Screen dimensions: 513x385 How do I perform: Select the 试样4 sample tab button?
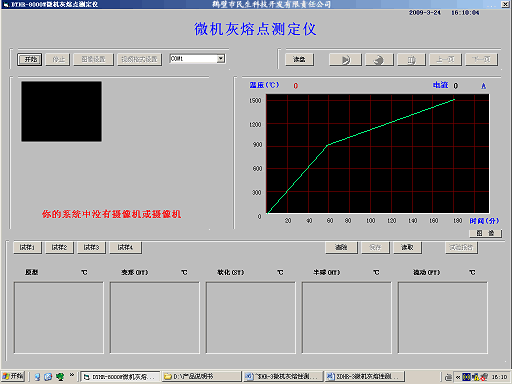125,247
